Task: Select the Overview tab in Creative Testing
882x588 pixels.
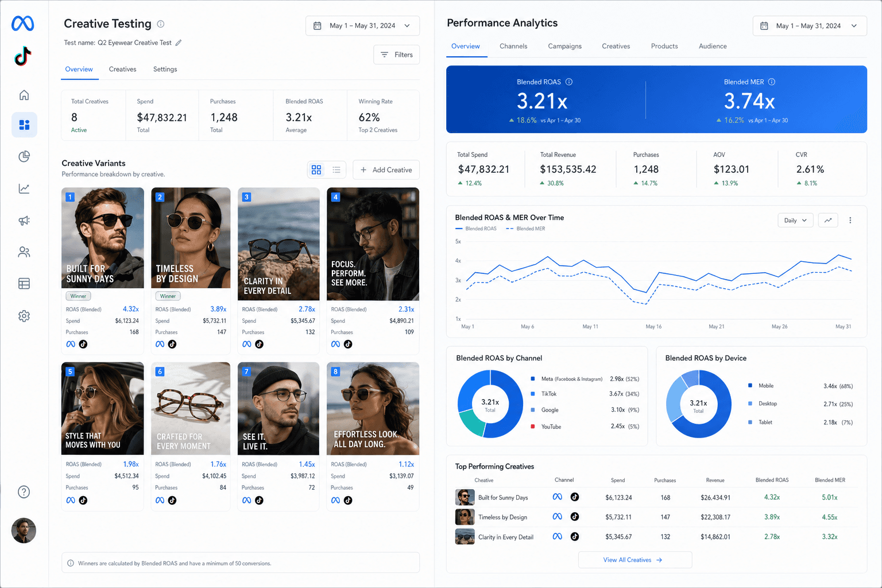Action: tap(79, 69)
